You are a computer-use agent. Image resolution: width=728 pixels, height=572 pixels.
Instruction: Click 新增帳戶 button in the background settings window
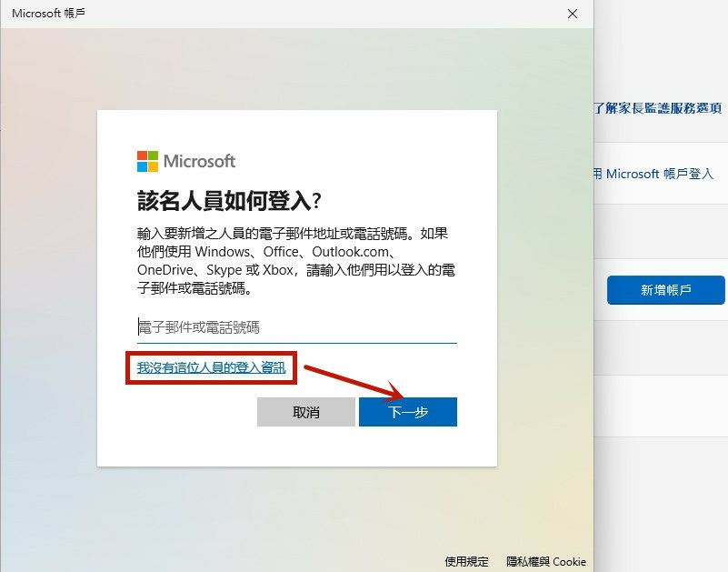tap(666, 290)
